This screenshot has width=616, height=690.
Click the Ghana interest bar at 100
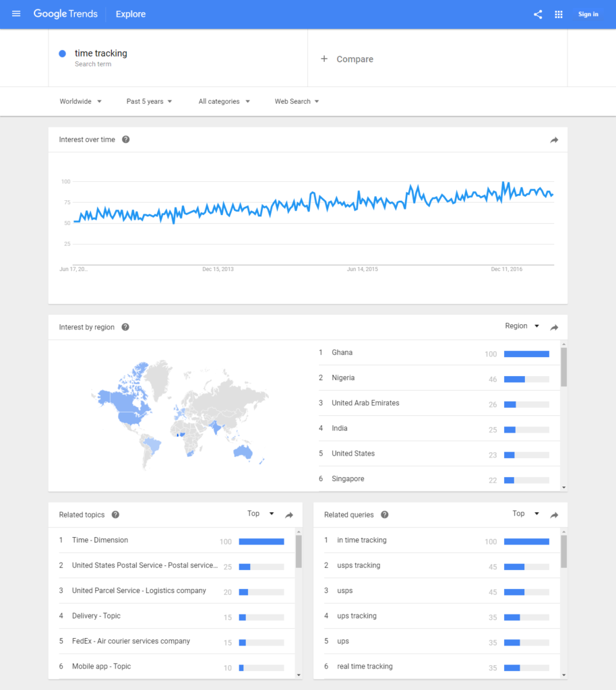pyautogui.click(x=526, y=354)
